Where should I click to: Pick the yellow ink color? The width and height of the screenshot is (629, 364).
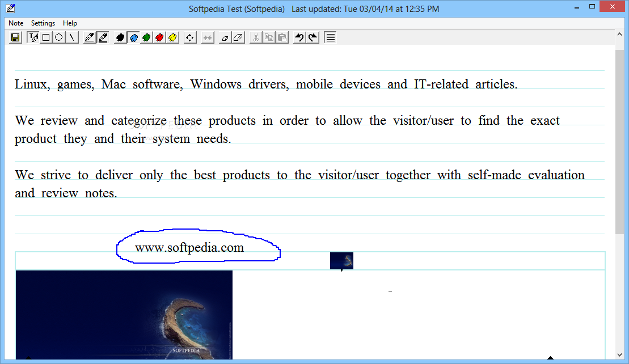(172, 37)
